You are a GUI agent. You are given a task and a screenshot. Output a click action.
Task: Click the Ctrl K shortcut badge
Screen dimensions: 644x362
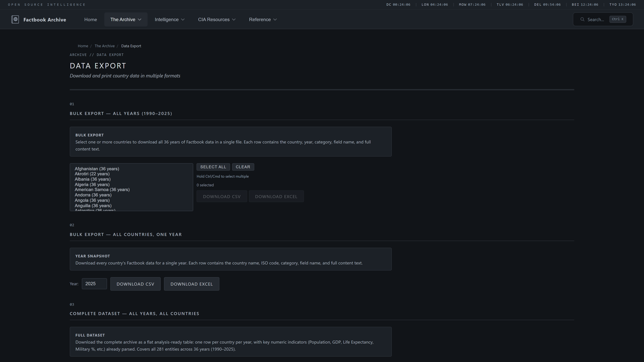(x=618, y=19)
